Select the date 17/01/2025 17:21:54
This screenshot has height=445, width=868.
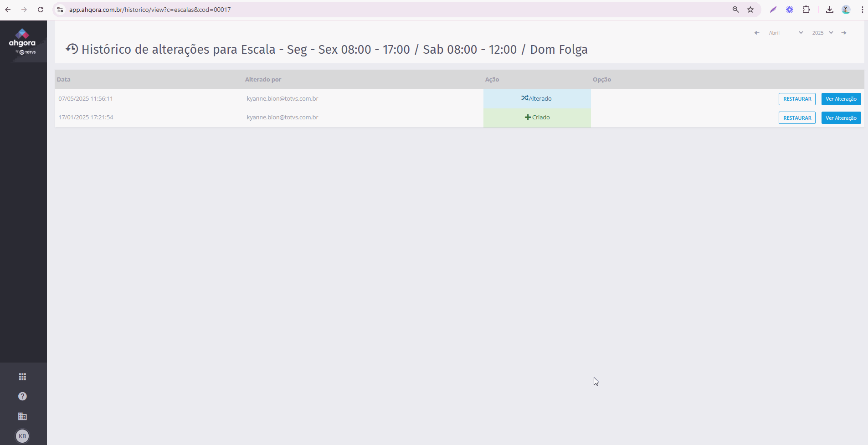pos(86,117)
